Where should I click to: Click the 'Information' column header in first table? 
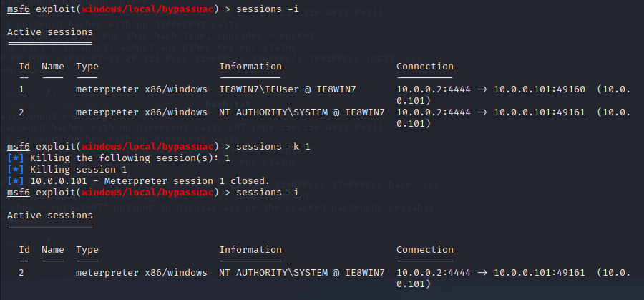250,67
